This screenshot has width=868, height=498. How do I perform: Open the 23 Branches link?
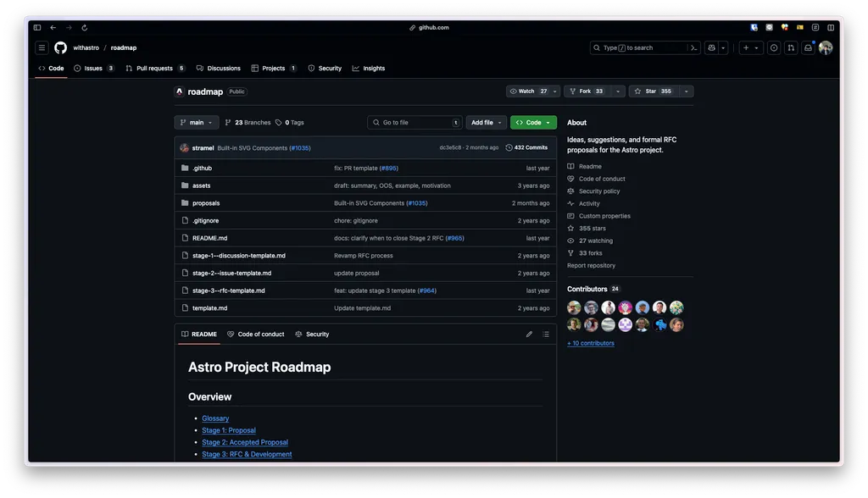click(248, 123)
